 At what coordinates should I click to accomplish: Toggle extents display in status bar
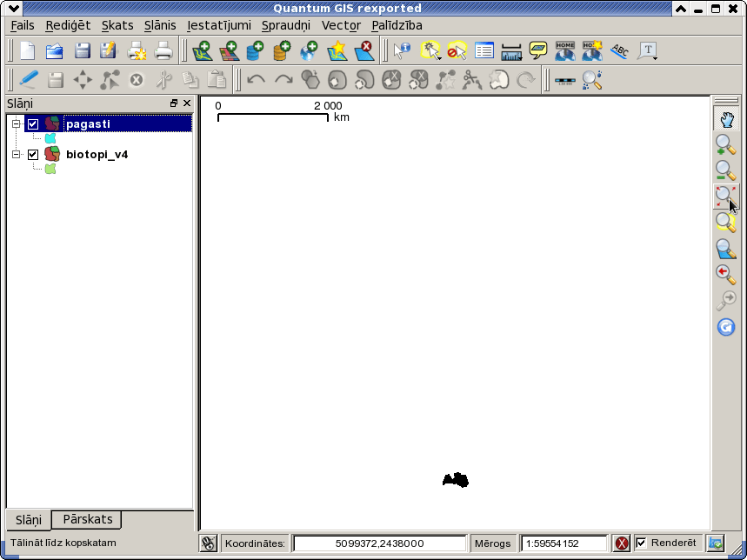pos(208,543)
